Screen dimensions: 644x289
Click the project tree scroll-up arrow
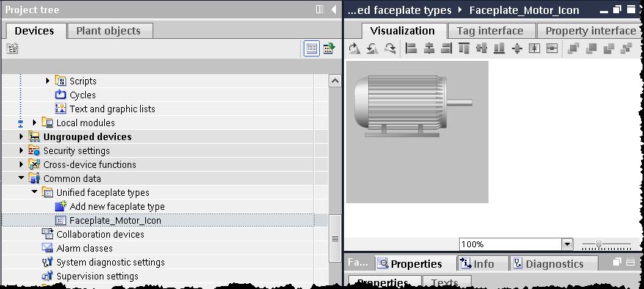click(x=334, y=81)
